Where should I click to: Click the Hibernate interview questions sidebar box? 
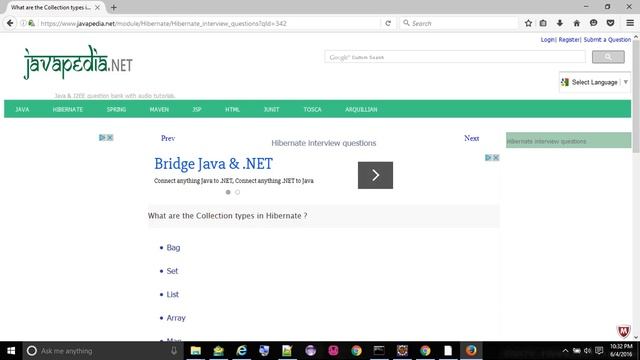click(x=569, y=140)
